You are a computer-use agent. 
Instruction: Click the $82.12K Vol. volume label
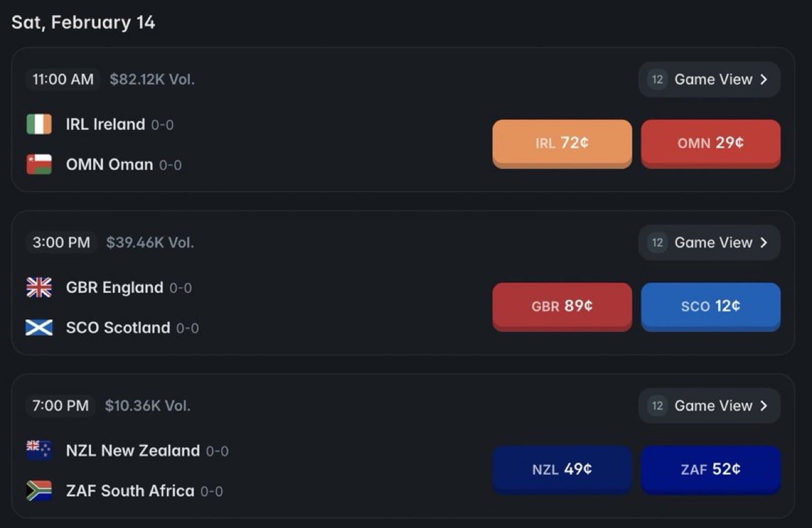[152, 80]
